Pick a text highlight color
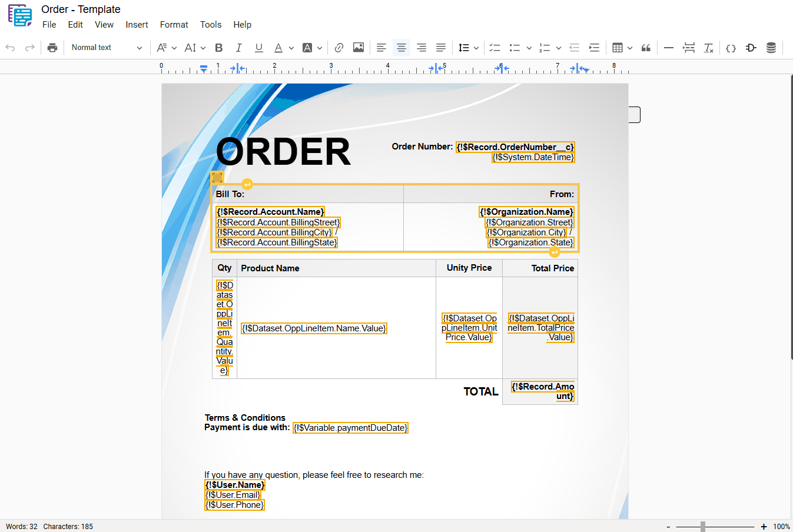The height and width of the screenshot is (532, 793). point(312,48)
